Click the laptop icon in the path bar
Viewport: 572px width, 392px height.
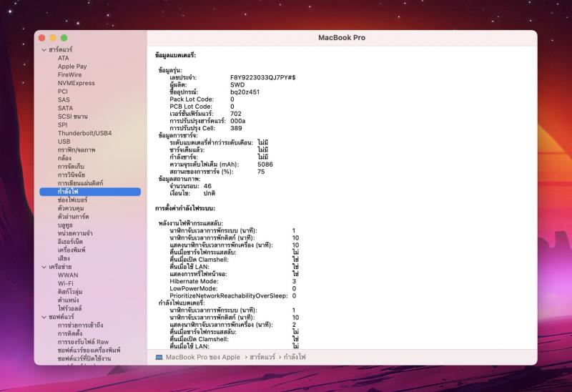click(159, 356)
